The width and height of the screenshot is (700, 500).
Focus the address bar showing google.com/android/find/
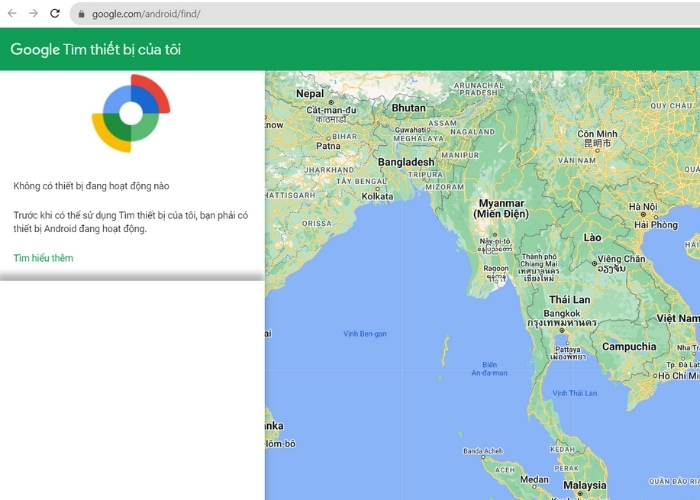coord(384,14)
